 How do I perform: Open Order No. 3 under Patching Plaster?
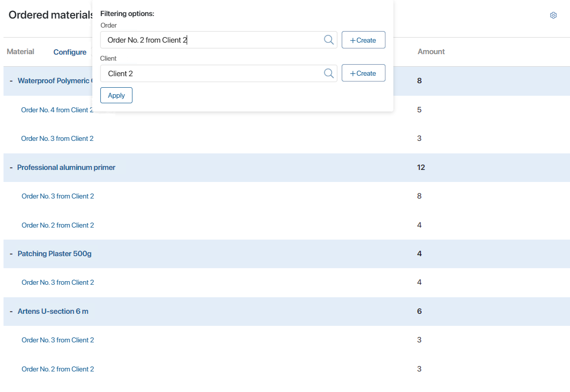pos(58,282)
